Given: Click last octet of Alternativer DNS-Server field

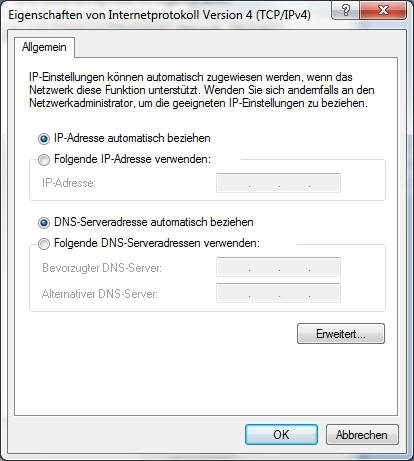Looking at the screenshot, I should pos(325,293).
